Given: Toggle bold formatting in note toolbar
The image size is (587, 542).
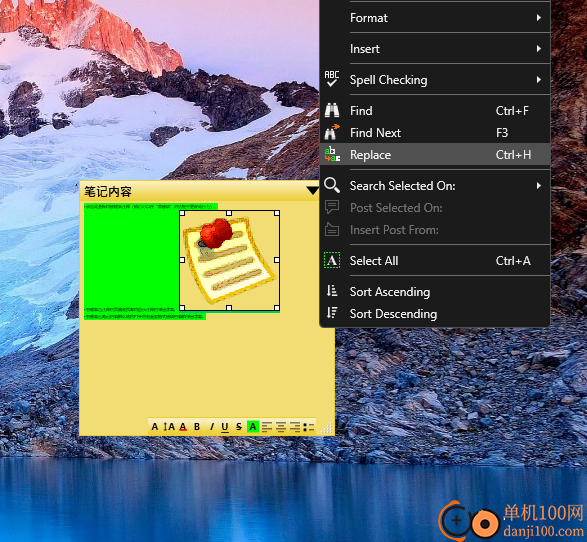Looking at the screenshot, I should click(x=197, y=427).
